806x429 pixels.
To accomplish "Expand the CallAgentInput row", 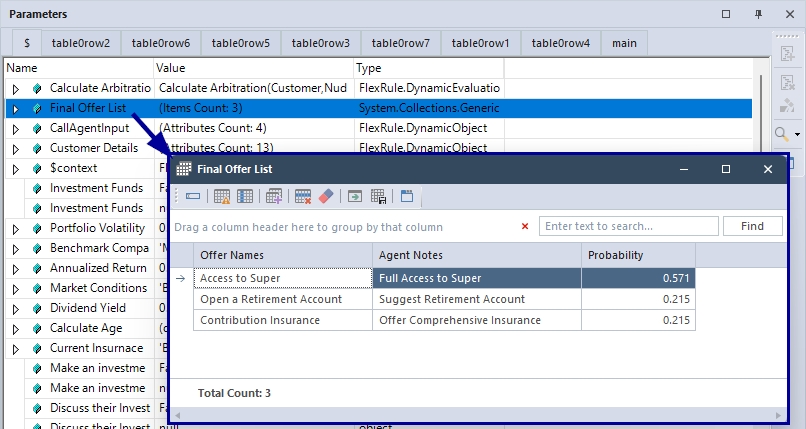I will (16, 129).
